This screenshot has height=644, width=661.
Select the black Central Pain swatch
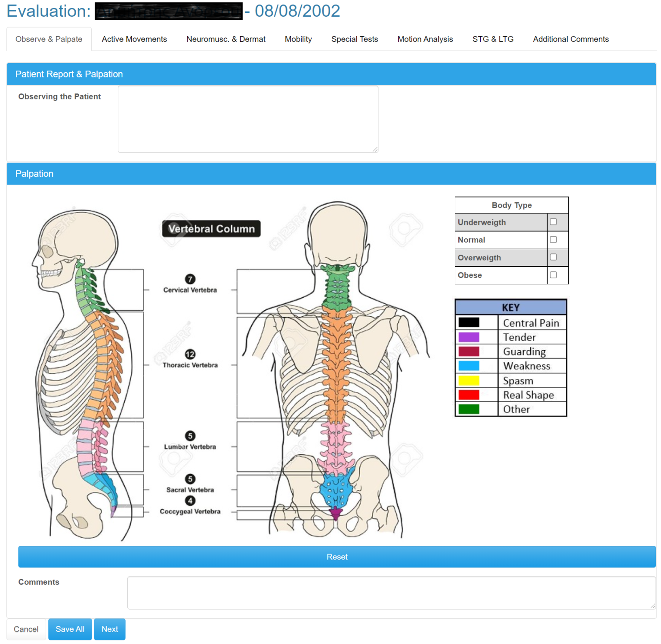pos(468,322)
